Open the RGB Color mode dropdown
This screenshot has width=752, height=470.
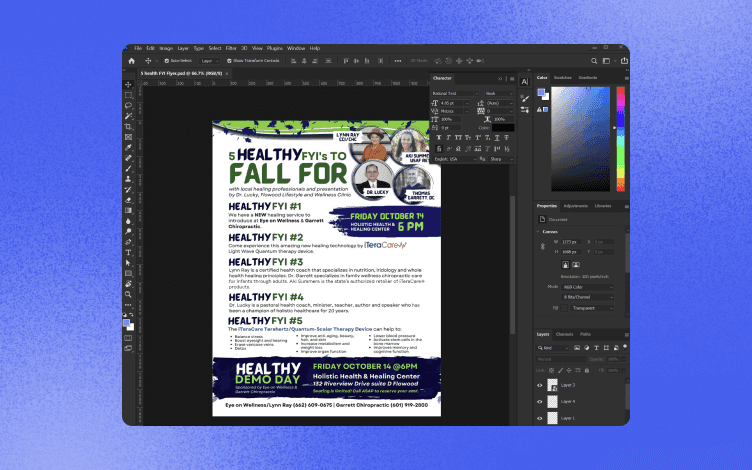tap(588, 287)
